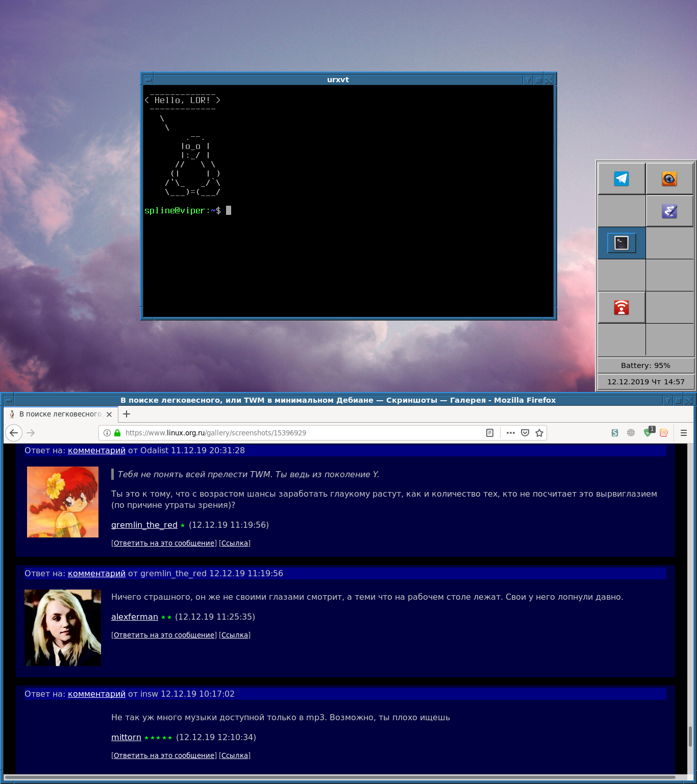The width and height of the screenshot is (697, 784).
Task: Click the 'spline@viper' terminal prompt
Action: [x=183, y=210]
